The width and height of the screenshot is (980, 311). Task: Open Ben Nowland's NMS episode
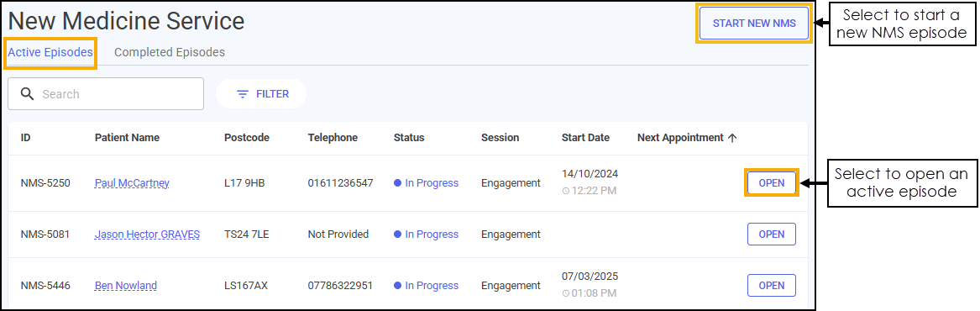(x=771, y=285)
